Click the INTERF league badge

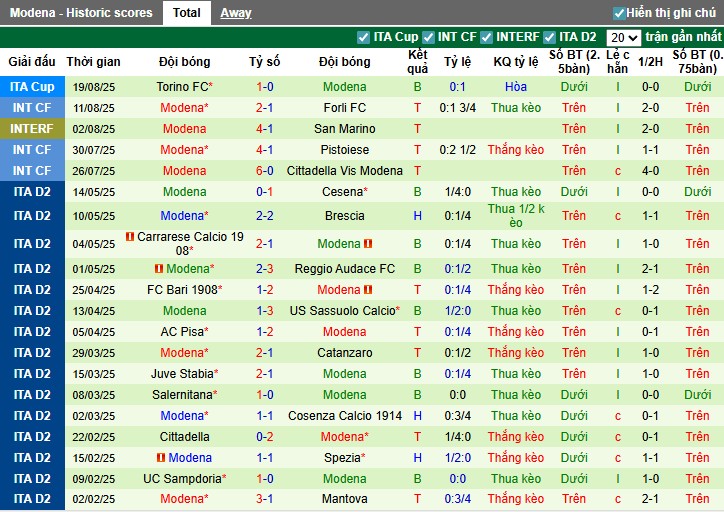click(x=32, y=129)
